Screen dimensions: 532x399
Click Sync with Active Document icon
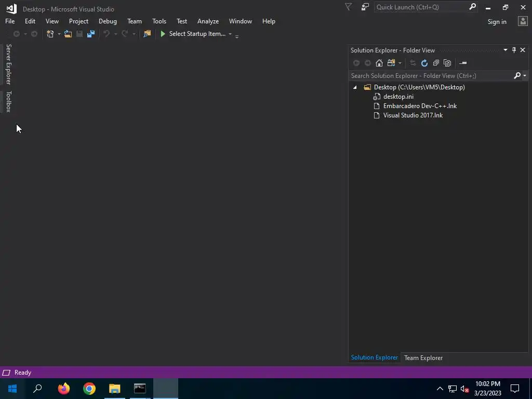coord(413,63)
